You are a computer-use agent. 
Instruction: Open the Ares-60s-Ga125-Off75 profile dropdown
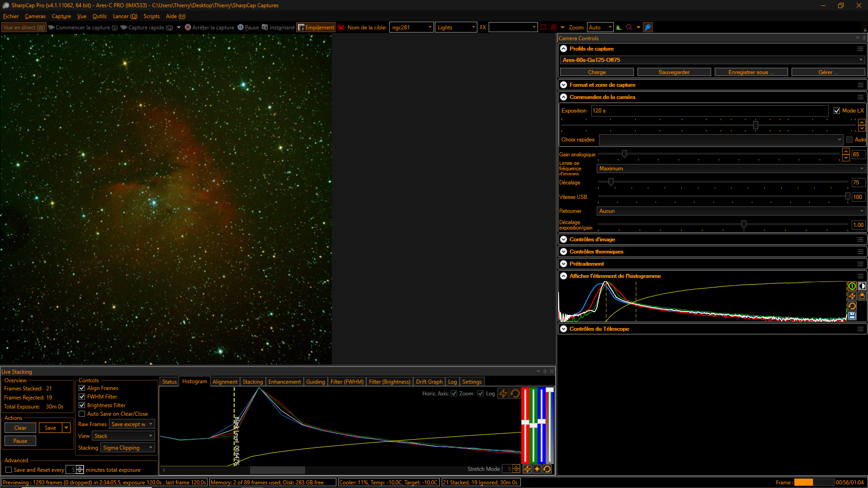(712, 60)
